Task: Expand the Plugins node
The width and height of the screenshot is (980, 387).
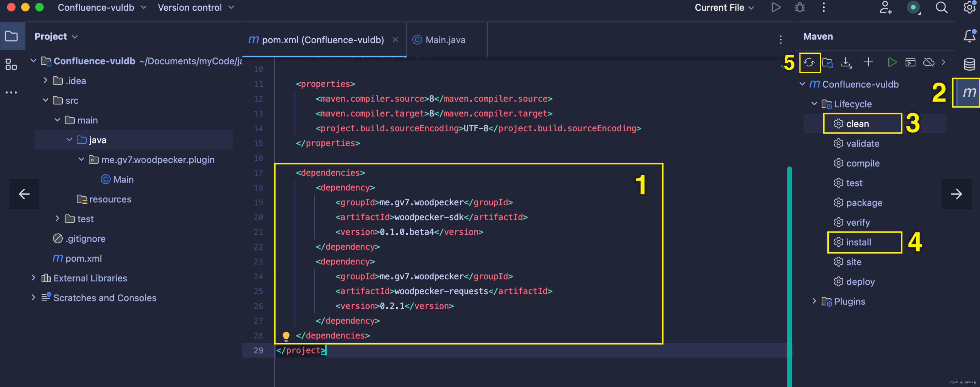Action: (x=814, y=301)
